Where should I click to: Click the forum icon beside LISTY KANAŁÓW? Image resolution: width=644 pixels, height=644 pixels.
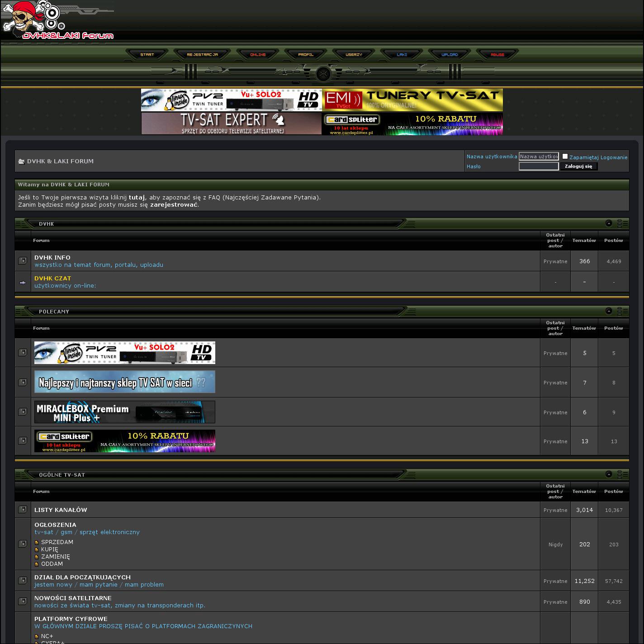point(23,510)
